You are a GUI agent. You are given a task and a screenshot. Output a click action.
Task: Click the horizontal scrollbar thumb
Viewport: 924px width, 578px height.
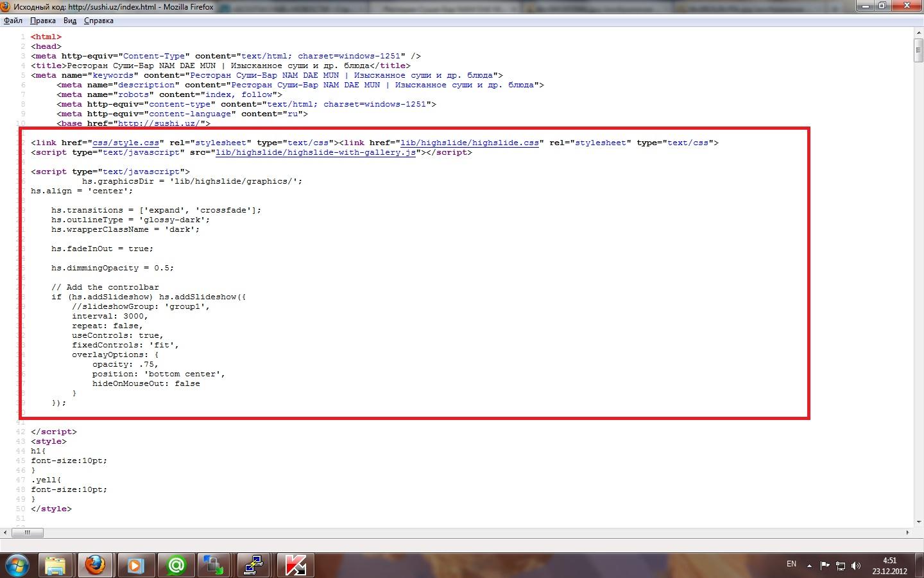(x=28, y=532)
